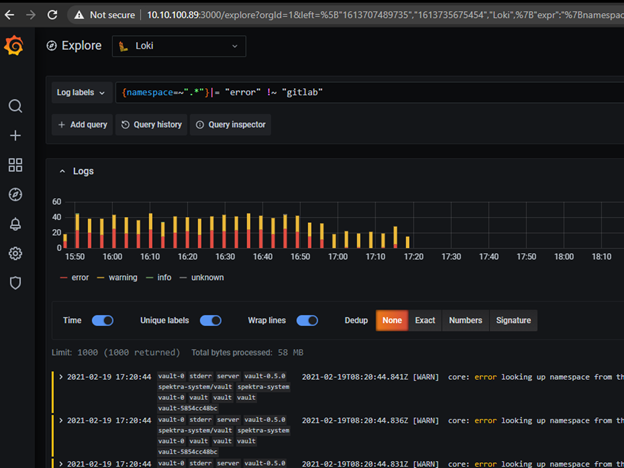Toggle the Wrap lines switch
624x468 pixels.
coord(307,320)
